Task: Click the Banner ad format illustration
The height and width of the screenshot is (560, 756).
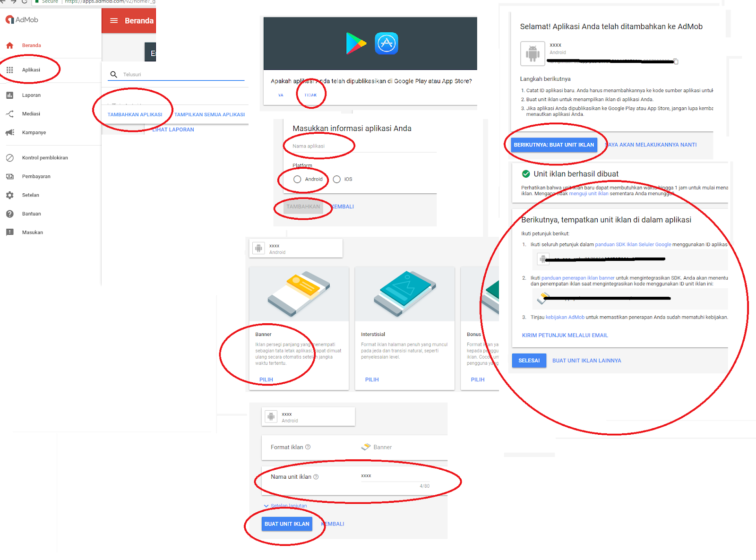Action: tap(299, 294)
